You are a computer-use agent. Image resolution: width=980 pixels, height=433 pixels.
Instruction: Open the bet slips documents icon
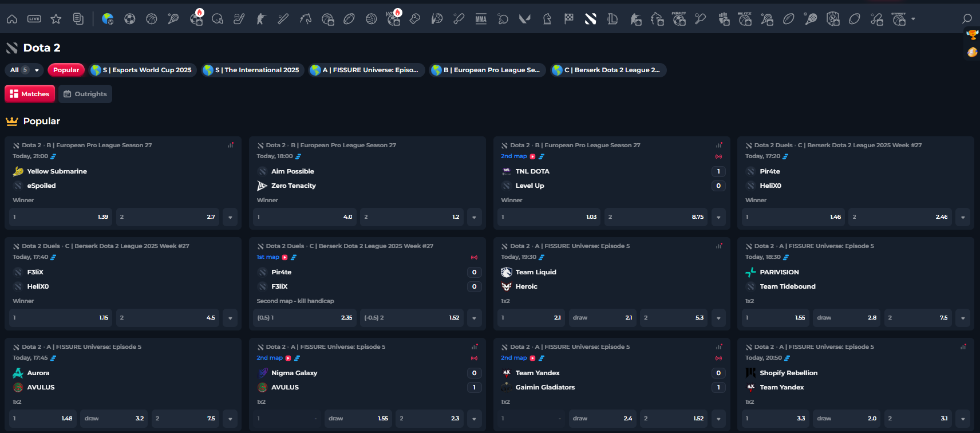pyautogui.click(x=78, y=19)
